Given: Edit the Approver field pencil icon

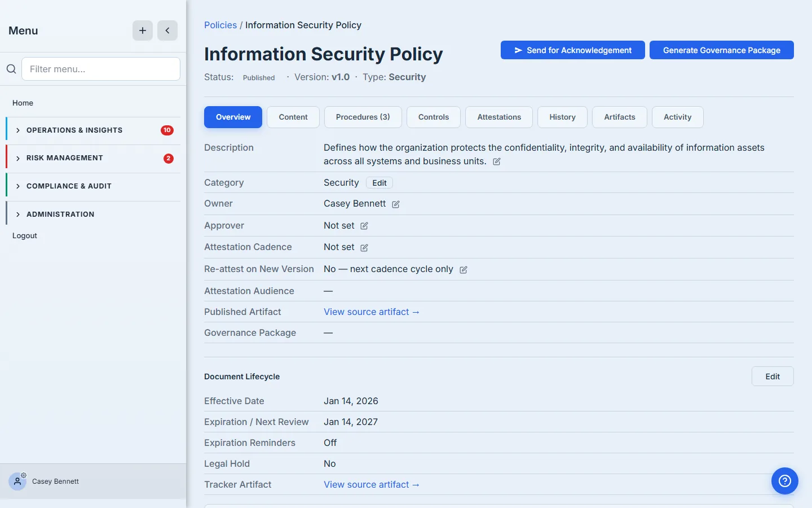Looking at the screenshot, I should coord(364,226).
